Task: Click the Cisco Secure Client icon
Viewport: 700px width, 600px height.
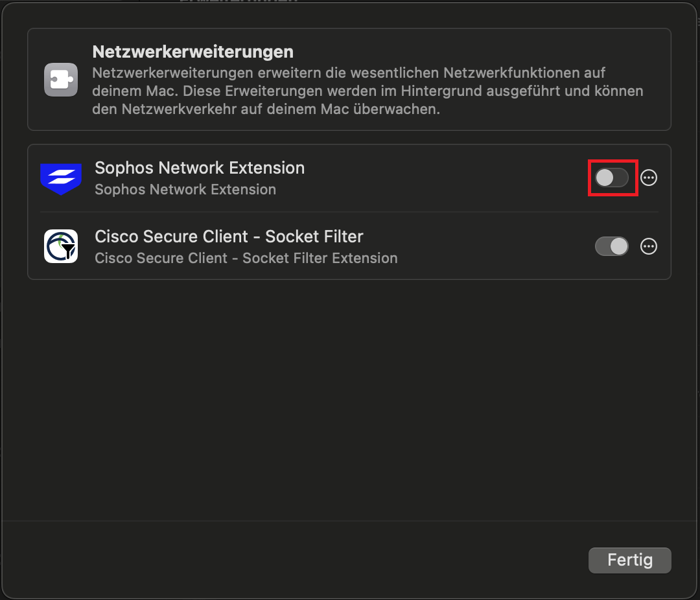Action: click(x=61, y=246)
